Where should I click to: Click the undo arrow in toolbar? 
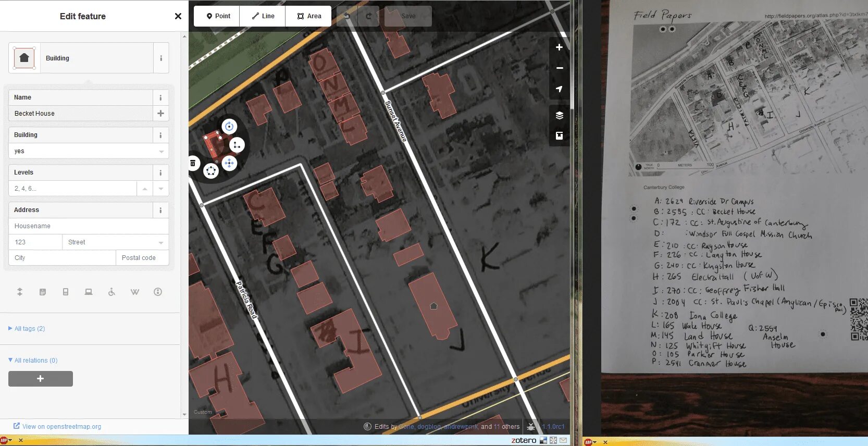click(x=348, y=16)
